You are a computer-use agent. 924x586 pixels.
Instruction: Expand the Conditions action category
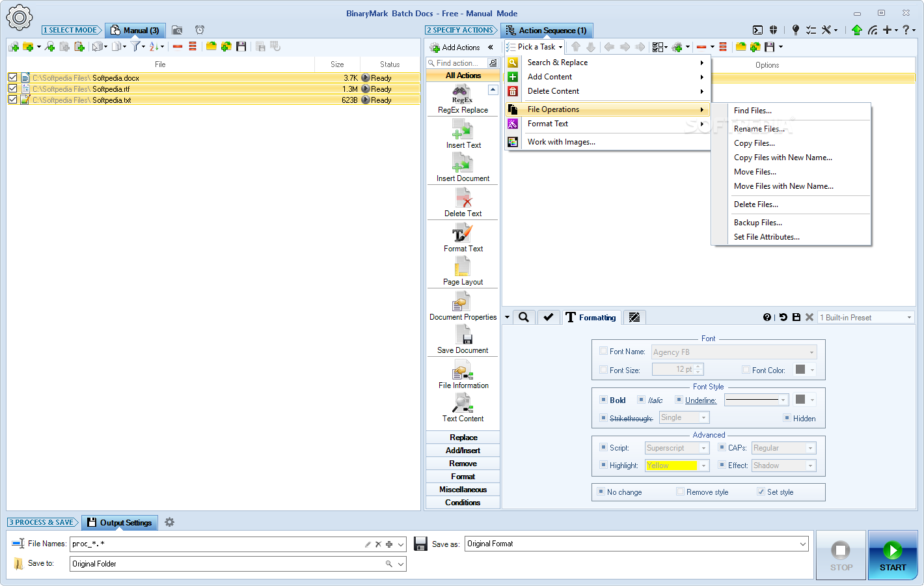(463, 503)
